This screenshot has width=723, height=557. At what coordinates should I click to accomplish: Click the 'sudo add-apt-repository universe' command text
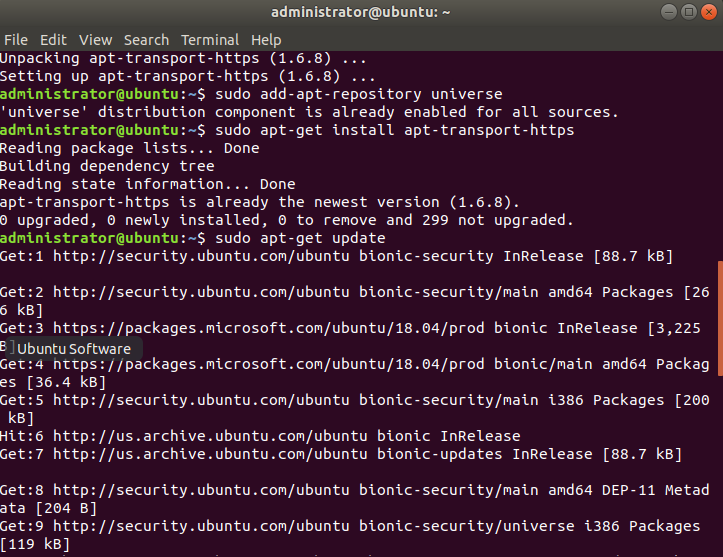(359, 94)
